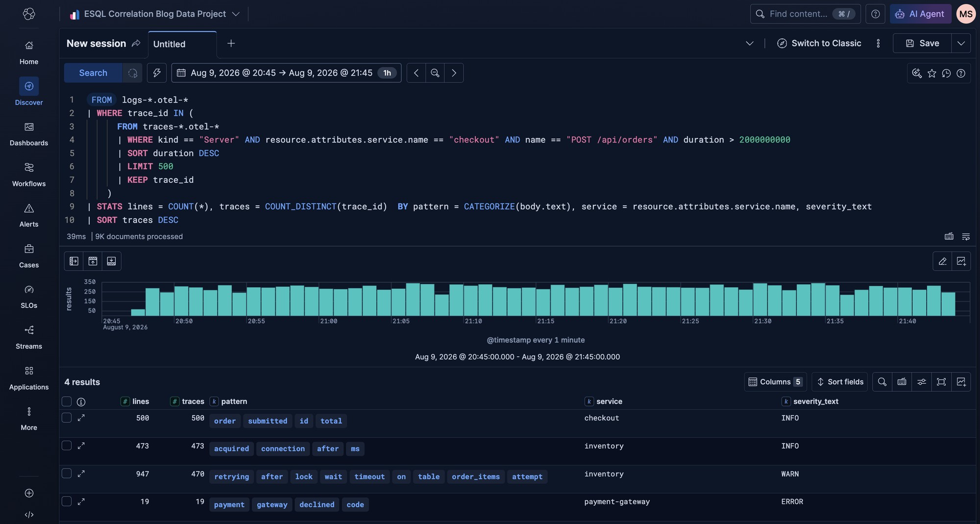Viewport: 980px width, 524px height.
Task: Click the word wrap icon below editor
Action: point(966,237)
